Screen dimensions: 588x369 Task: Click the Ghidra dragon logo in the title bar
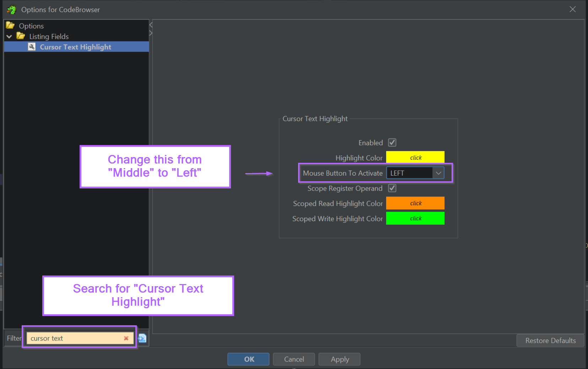click(x=11, y=9)
